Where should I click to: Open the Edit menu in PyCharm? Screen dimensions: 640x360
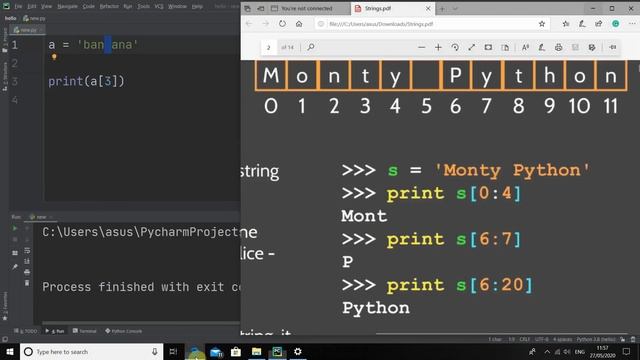coord(32,7)
